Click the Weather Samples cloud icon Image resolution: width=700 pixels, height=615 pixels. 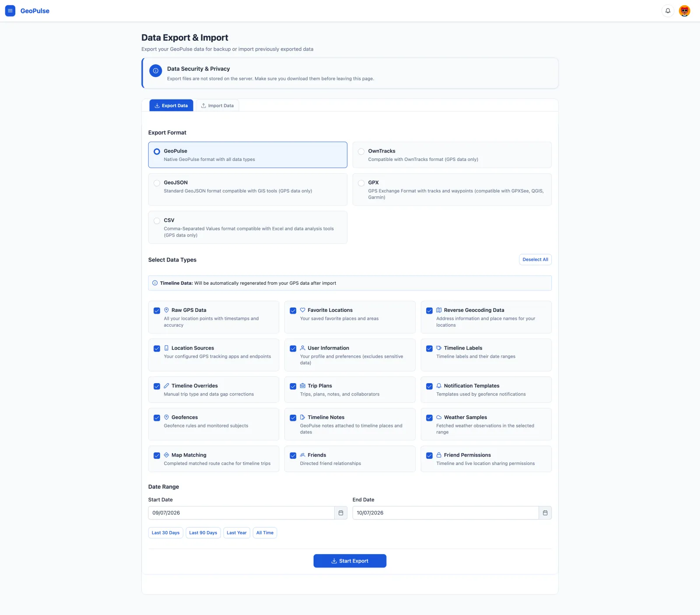(x=439, y=417)
